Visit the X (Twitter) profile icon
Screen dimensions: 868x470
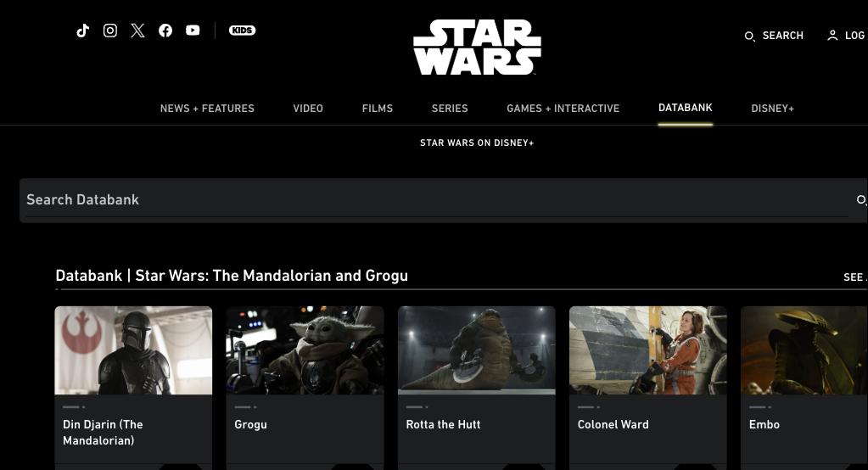click(137, 31)
